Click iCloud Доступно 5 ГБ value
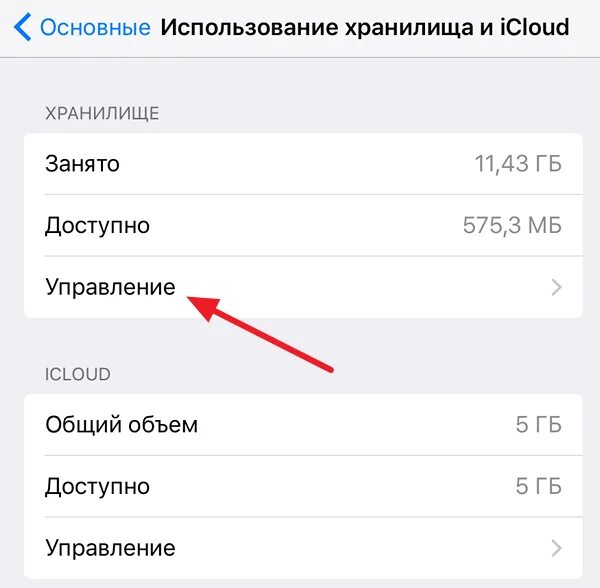Viewport: 600px width, 588px height. (x=538, y=486)
